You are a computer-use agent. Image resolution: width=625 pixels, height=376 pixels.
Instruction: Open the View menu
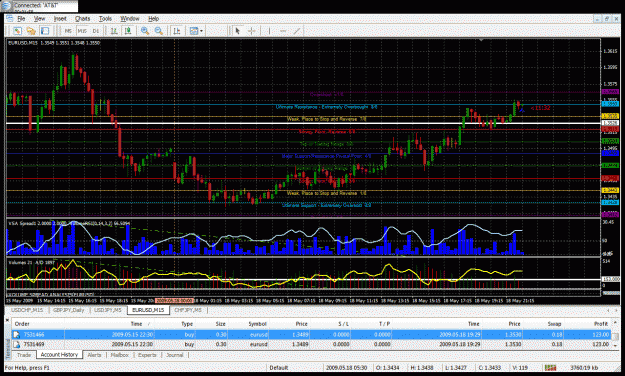(x=39, y=18)
